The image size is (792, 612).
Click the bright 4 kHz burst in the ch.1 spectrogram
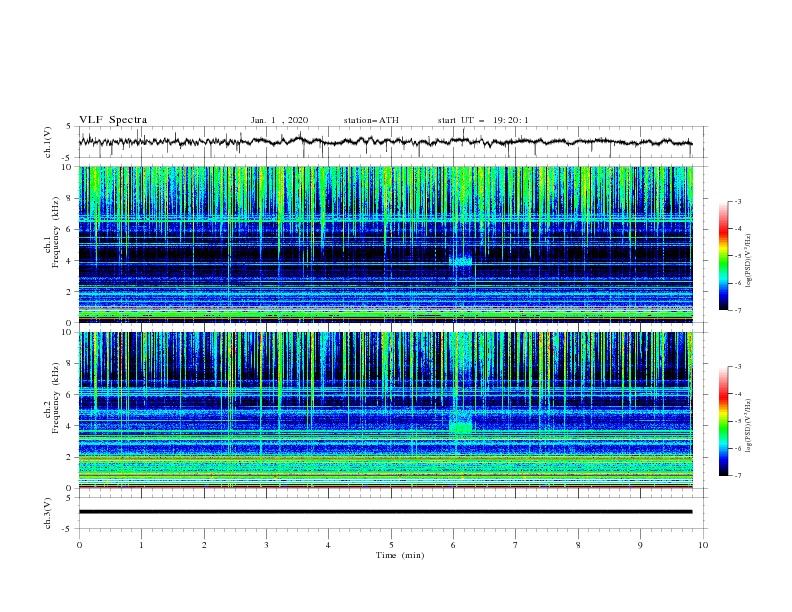pos(461,261)
